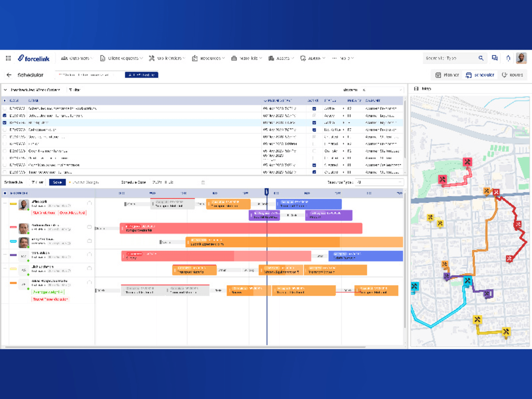532x399 pixels.
Task: Open the apps grid launcher icon
Action: [x=8, y=58]
